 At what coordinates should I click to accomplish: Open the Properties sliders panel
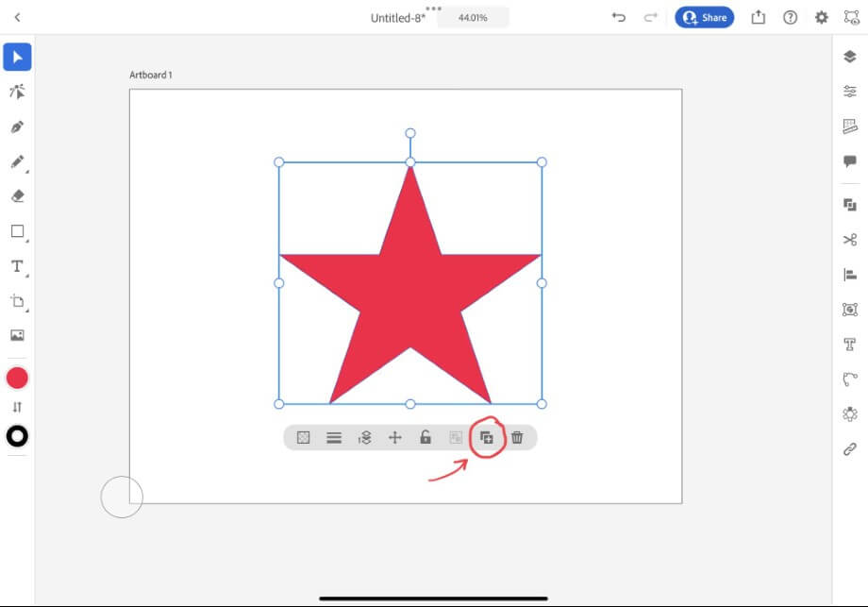click(x=850, y=91)
